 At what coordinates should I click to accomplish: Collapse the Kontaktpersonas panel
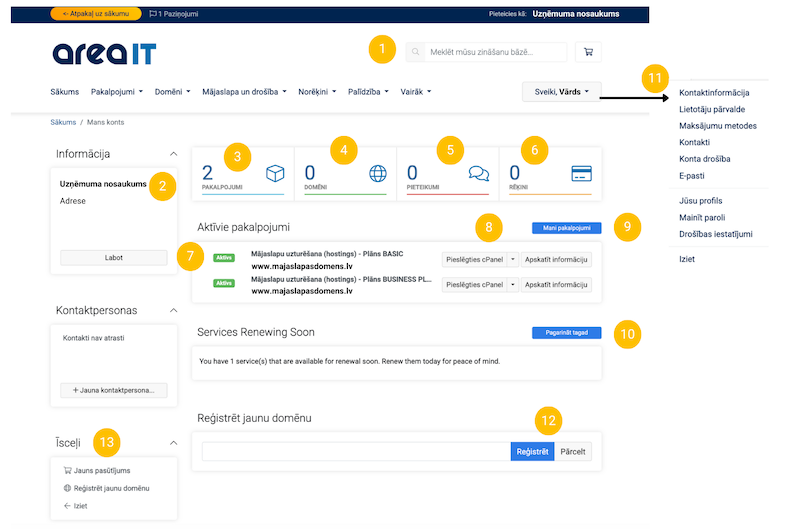tap(173, 311)
